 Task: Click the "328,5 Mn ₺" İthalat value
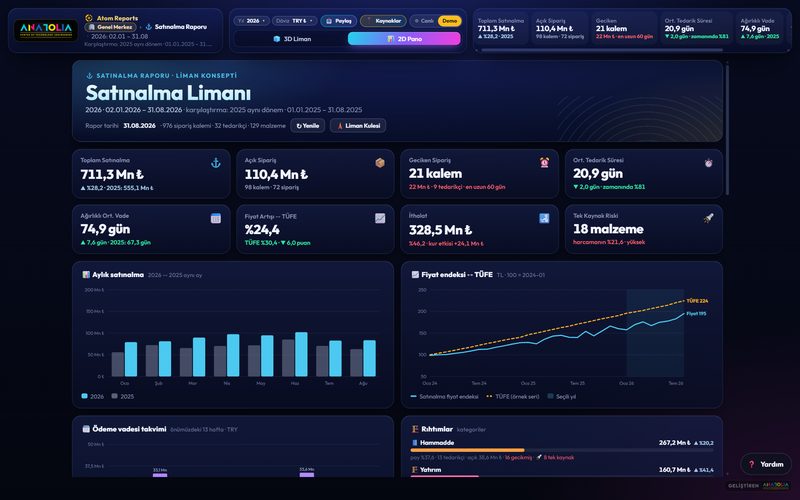440,230
